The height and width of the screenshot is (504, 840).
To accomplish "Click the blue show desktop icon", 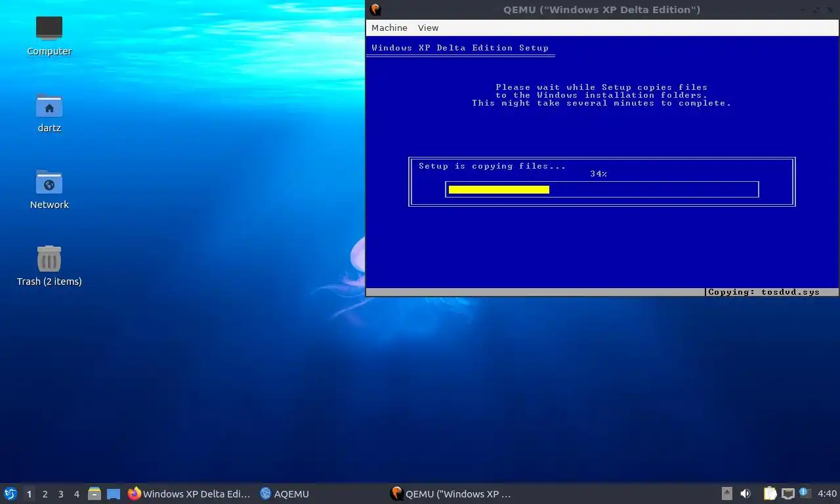I will click(x=114, y=493).
